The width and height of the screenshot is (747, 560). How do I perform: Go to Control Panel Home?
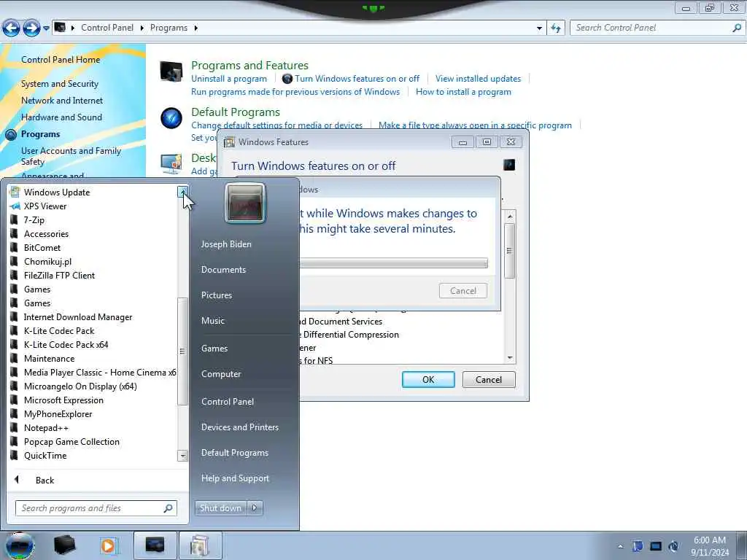click(x=61, y=60)
